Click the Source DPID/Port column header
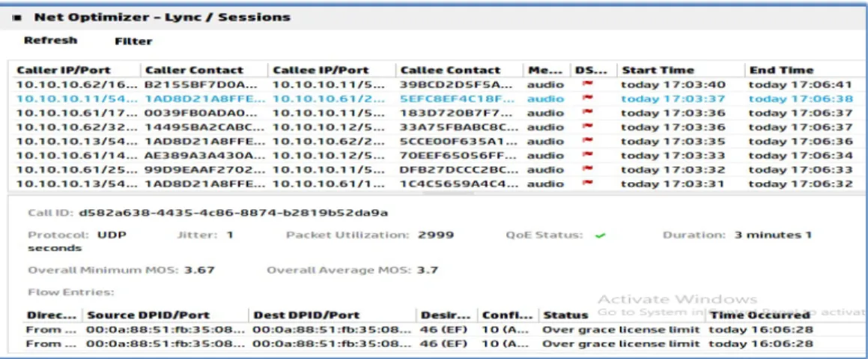868x359 pixels. click(148, 316)
